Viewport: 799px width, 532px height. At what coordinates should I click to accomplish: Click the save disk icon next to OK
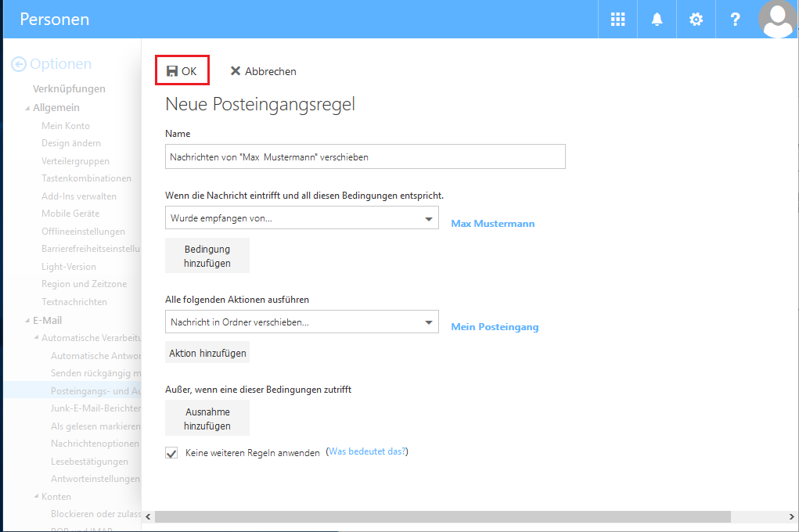pyautogui.click(x=171, y=70)
